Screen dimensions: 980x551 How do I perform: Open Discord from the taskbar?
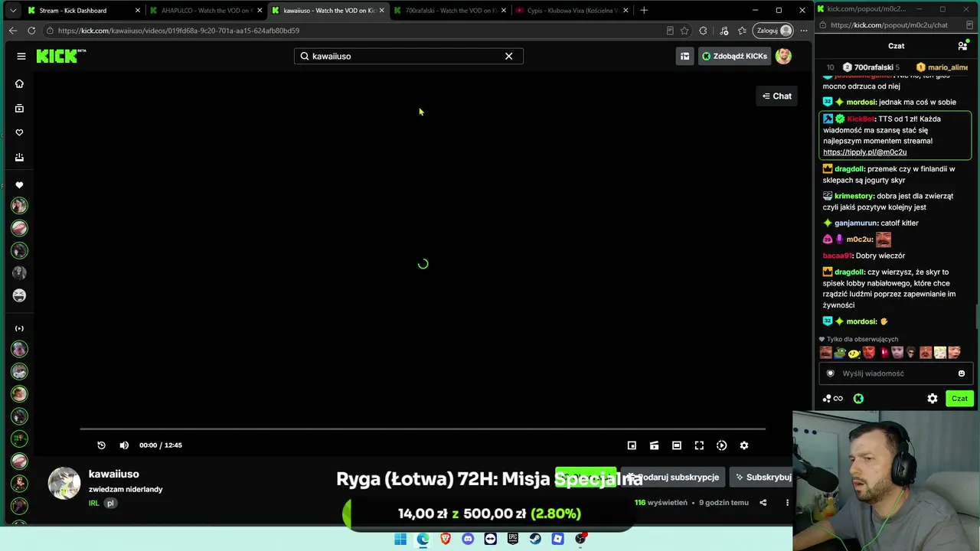point(468,539)
